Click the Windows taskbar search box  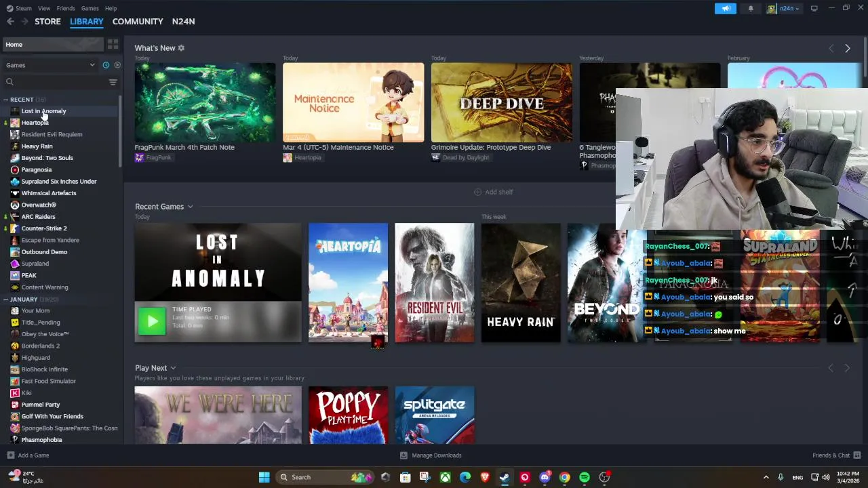pos(325,477)
